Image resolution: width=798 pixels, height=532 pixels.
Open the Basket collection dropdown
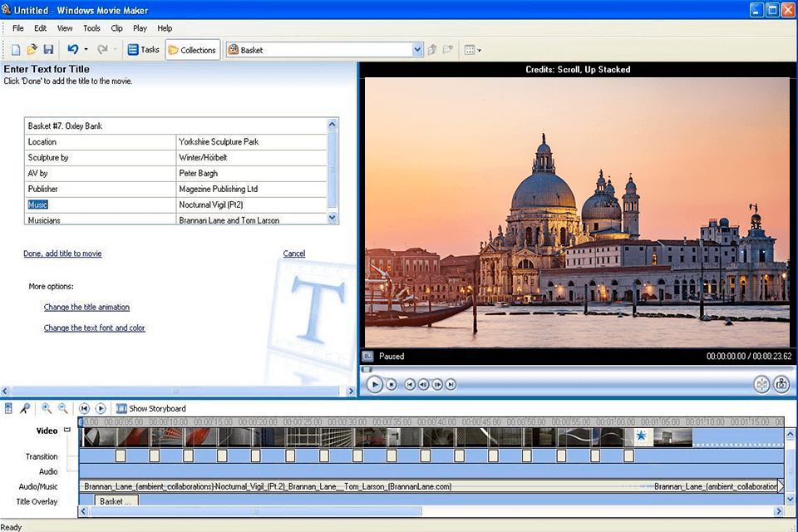[417, 49]
